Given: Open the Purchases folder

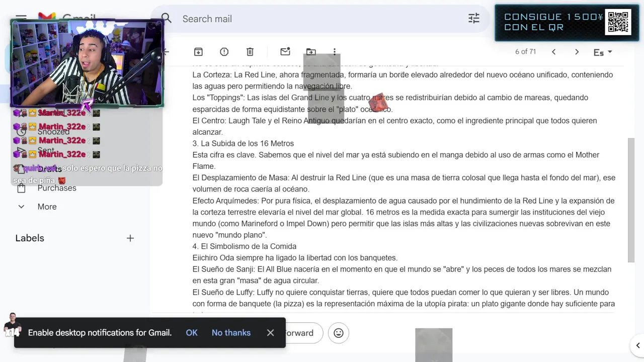Looking at the screenshot, I should [x=57, y=188].
